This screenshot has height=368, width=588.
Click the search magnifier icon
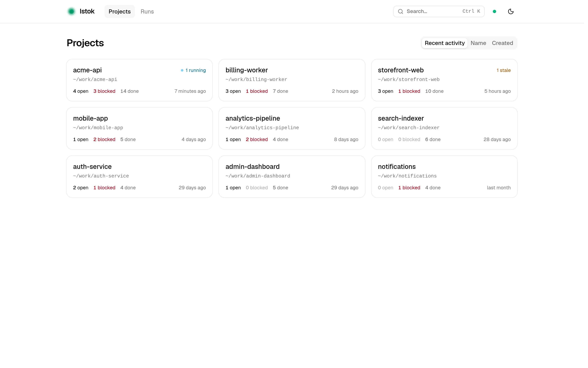400,11
